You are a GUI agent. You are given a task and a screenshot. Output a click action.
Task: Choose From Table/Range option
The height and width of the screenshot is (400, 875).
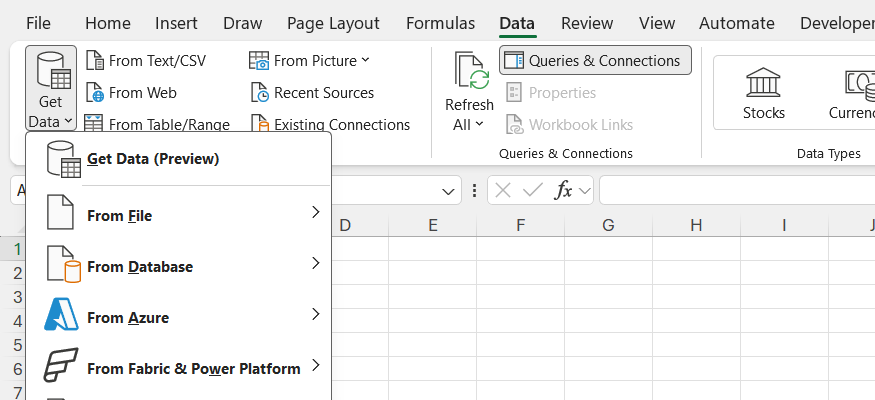(157, 124)
